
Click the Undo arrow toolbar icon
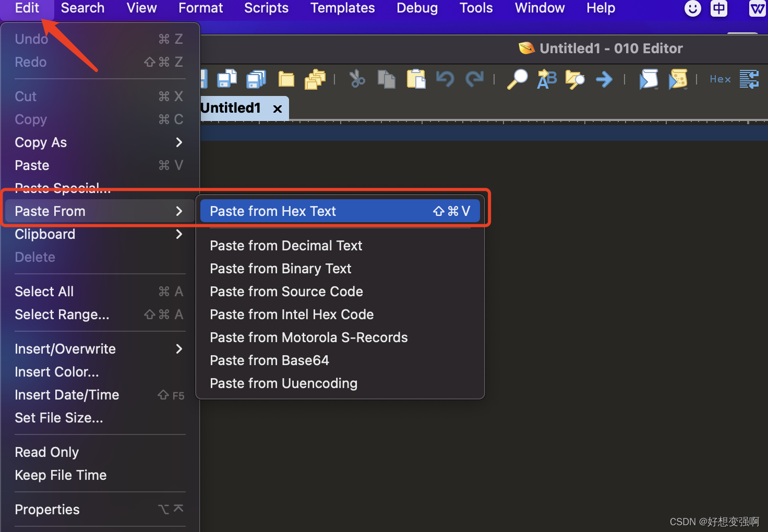pyautogui.click(x=445, y=79)
